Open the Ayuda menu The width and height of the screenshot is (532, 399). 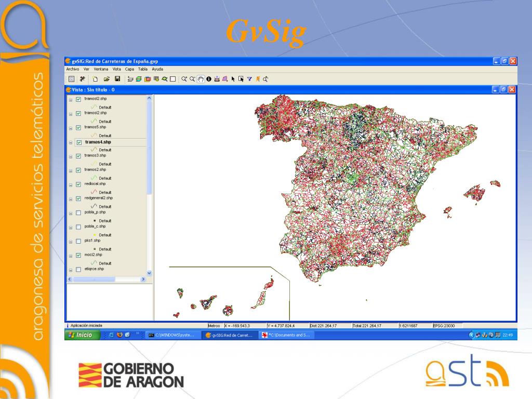click(x=157, y=69)
